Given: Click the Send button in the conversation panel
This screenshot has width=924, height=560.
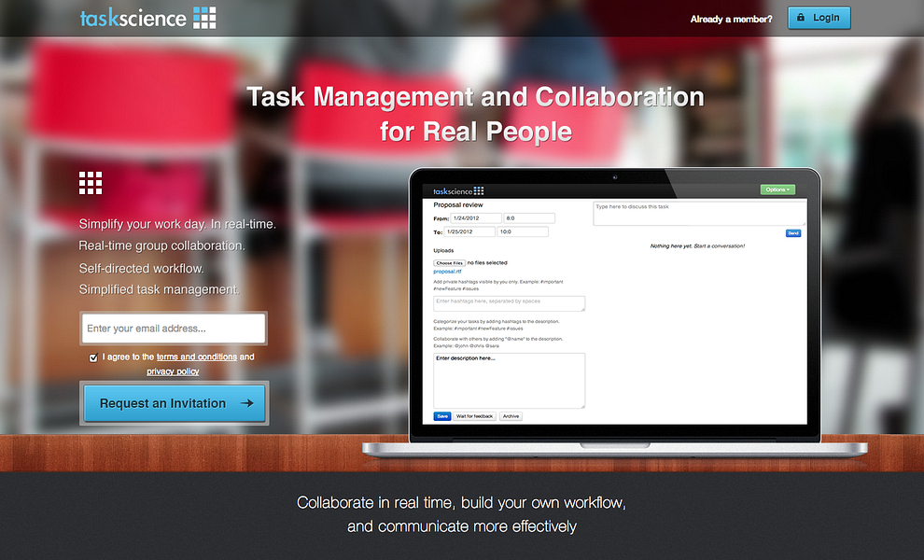Looking at the screenshot, I should [x=792, y=232].
